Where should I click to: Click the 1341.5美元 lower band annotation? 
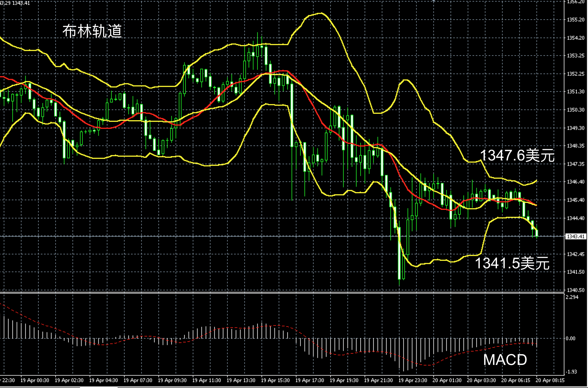pyautogui.click(x=512, y=263)
